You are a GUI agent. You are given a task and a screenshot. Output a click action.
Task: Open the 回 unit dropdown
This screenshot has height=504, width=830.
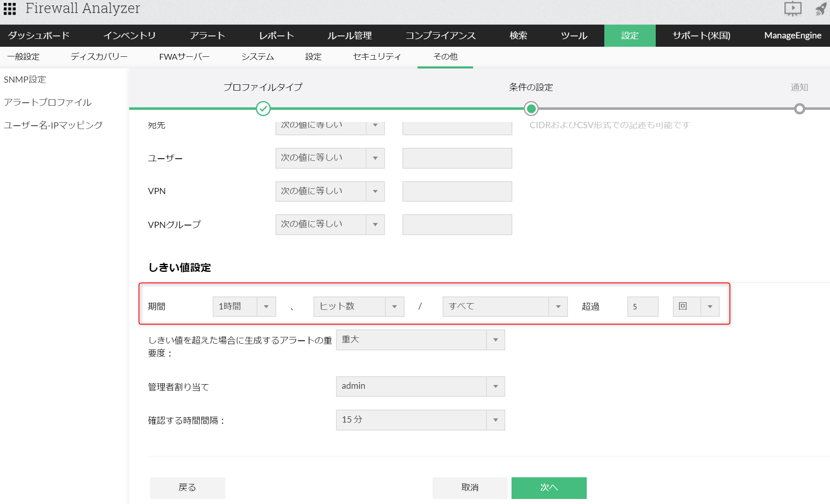(x=695, y=306)
